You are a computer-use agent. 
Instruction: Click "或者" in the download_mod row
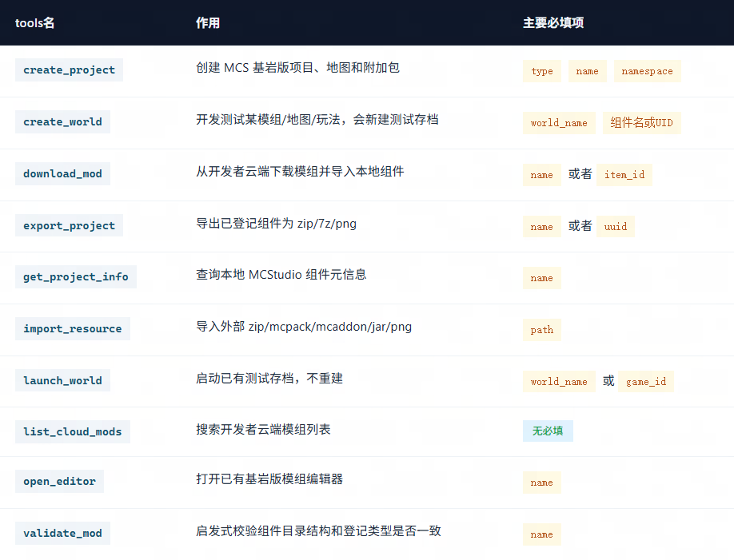(x=580, y=174)
